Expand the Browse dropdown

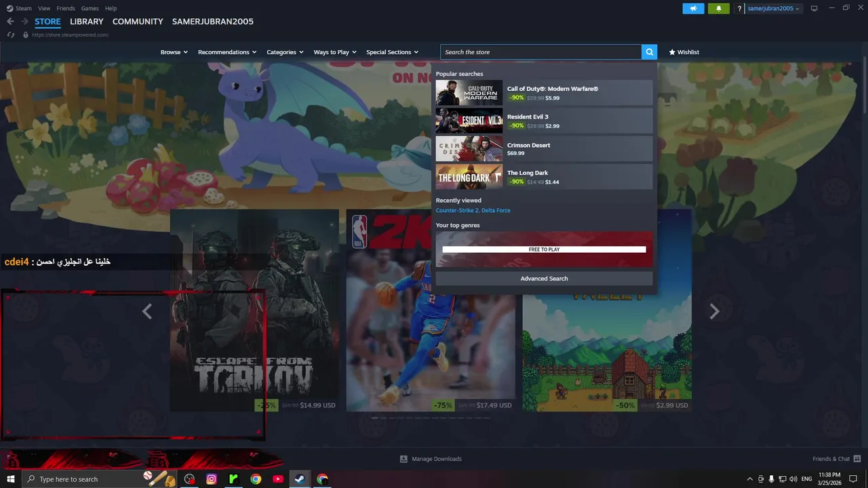tap(174, 52)
